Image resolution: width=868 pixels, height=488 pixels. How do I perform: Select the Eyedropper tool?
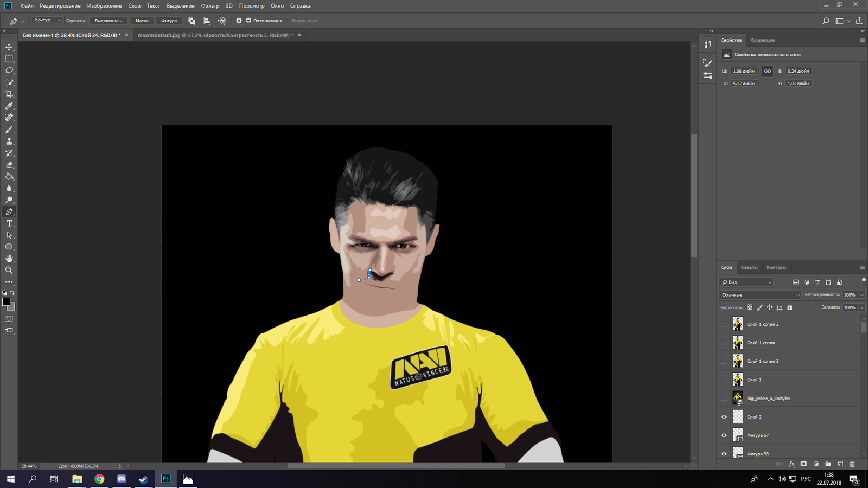(9, 106)
